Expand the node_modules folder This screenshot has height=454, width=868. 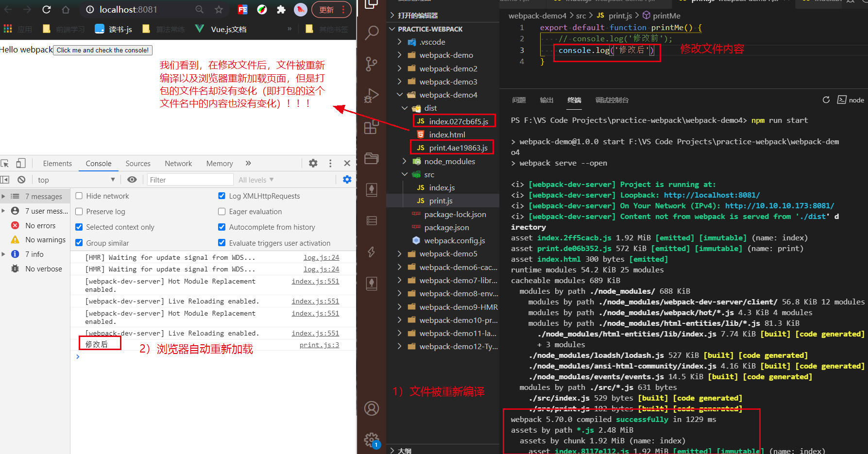[443, 161]
